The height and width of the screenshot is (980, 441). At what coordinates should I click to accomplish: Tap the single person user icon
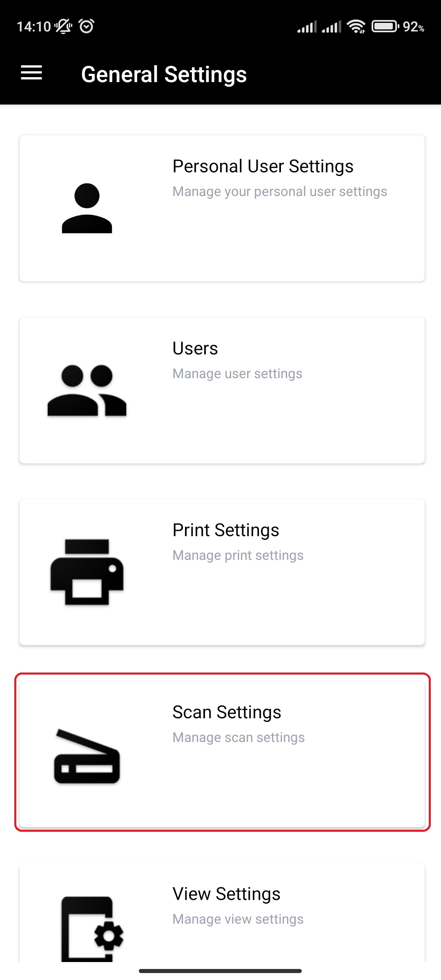tap(87, 208)
